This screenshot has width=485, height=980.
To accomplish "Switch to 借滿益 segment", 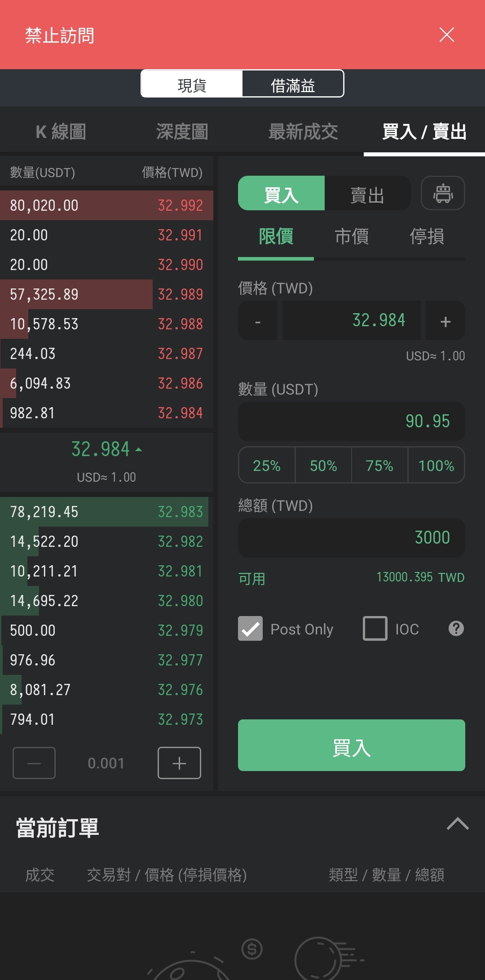I will tap(293, 84).
